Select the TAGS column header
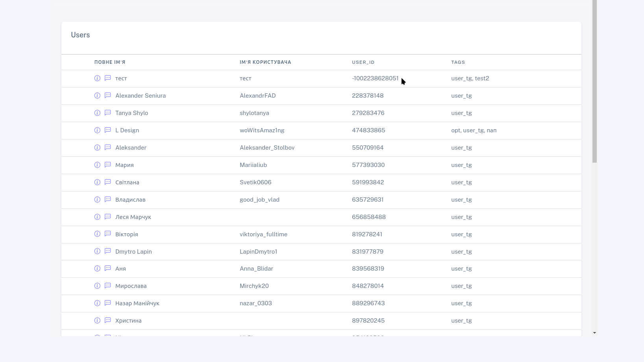 click(458, 62)
